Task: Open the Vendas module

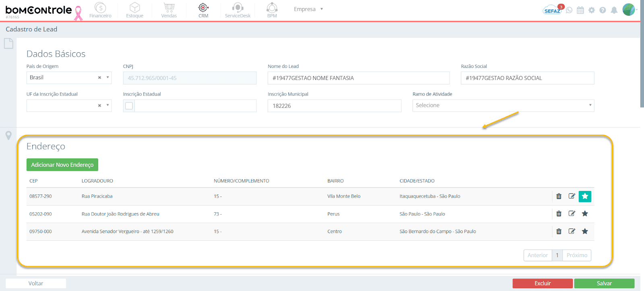Action: pyautogui.click(x=169, y=10)
